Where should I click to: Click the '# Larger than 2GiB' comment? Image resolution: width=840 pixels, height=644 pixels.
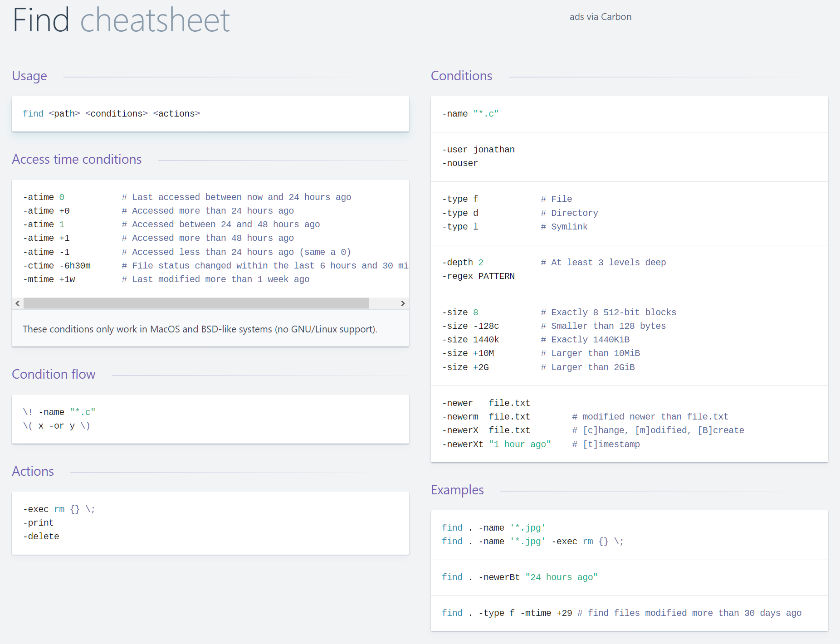(587, 367)
